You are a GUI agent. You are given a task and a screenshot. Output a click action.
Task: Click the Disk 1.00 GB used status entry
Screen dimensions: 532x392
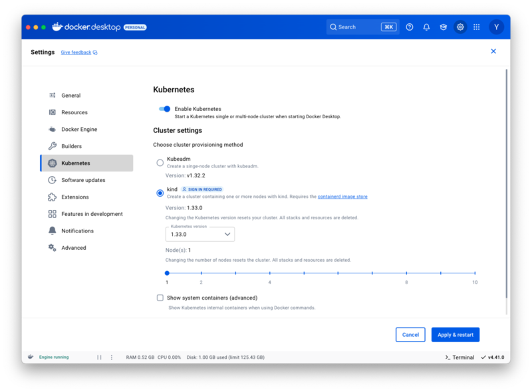click(225, 357)
